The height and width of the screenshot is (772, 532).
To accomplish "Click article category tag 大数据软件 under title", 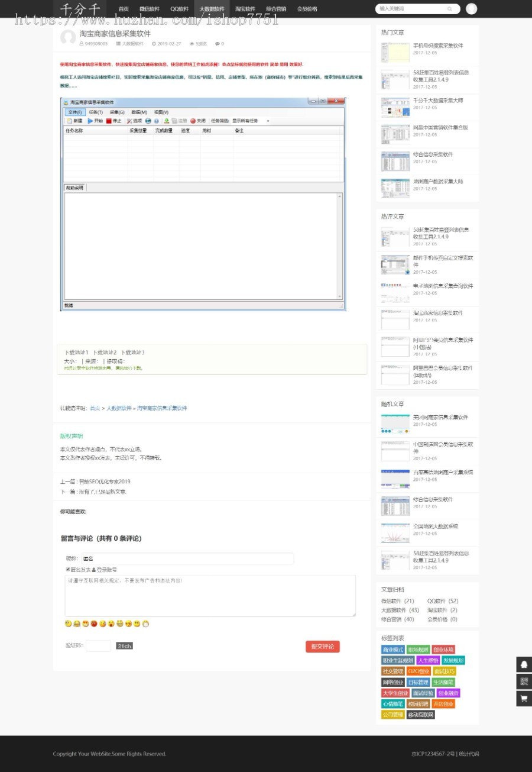I will (x=132, y=44).
